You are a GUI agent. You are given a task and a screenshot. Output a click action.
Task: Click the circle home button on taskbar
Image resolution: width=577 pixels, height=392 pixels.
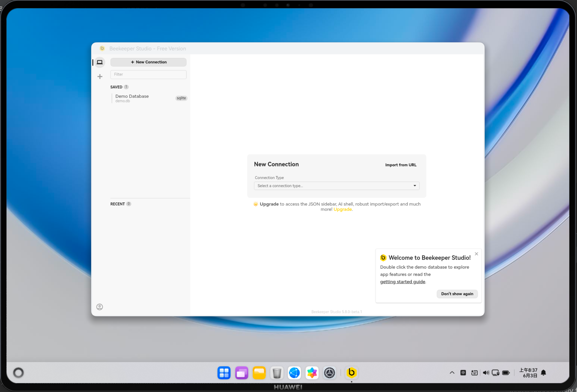[x=18, y=373]
